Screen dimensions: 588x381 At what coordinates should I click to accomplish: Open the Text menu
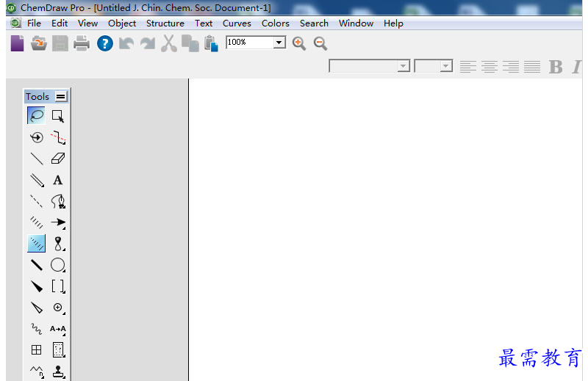[x=204, y=23]
